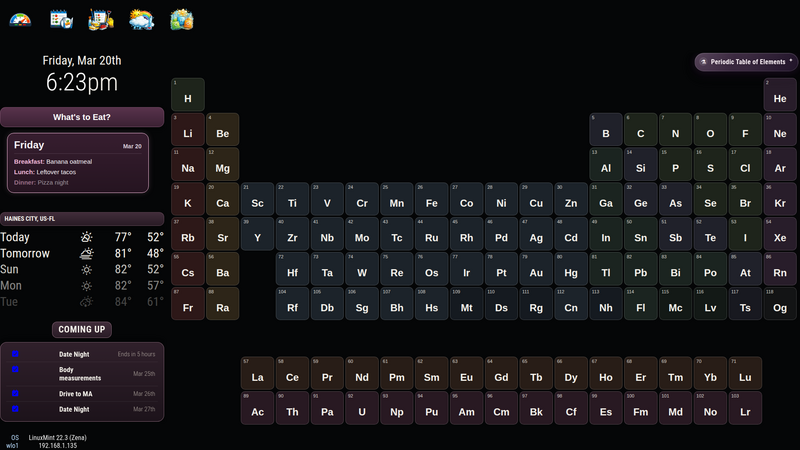
Task: Click the Yttrium (Y) tile
Action: click(x=258, y=234)
